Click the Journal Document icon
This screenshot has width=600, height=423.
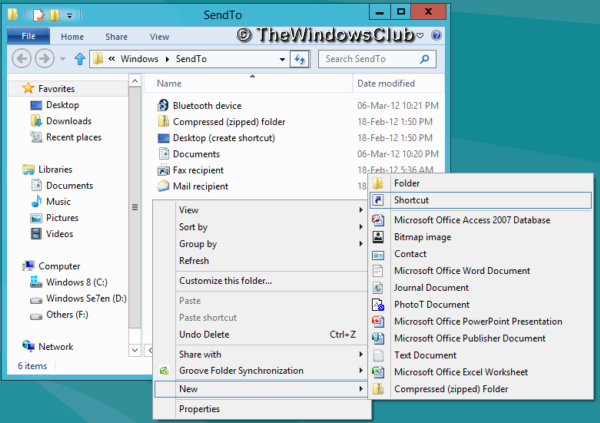point(378,287)
